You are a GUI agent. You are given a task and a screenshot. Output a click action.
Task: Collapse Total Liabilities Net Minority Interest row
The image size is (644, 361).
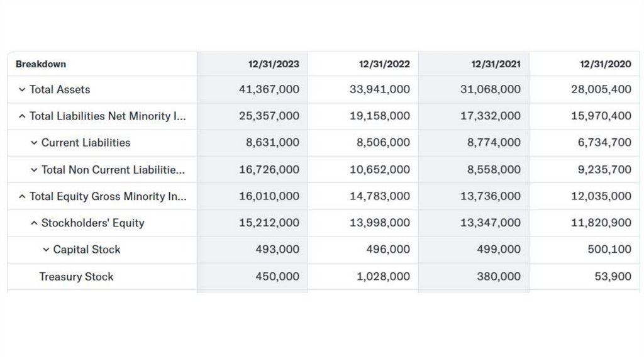[x=22, y=116]
